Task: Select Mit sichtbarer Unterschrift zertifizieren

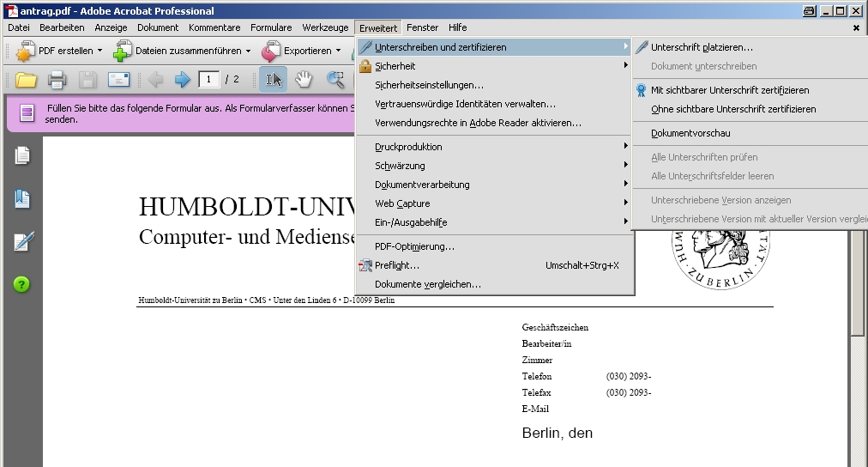Action: [729, 90]
